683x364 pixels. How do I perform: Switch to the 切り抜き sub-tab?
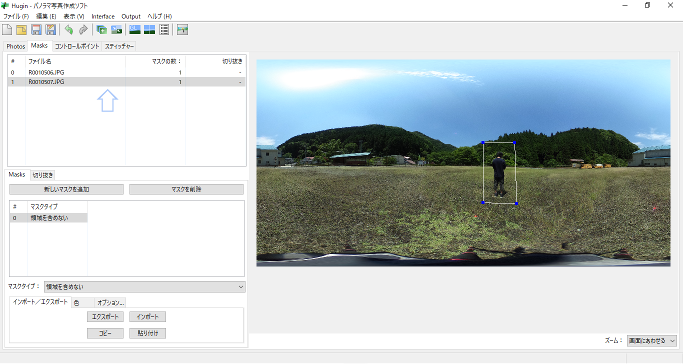[x=43, y=175]
